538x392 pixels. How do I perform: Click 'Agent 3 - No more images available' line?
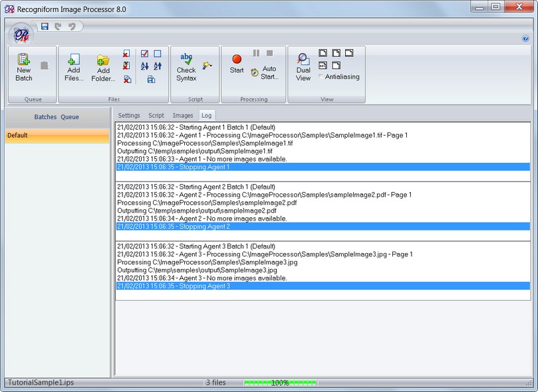(202, 278)
